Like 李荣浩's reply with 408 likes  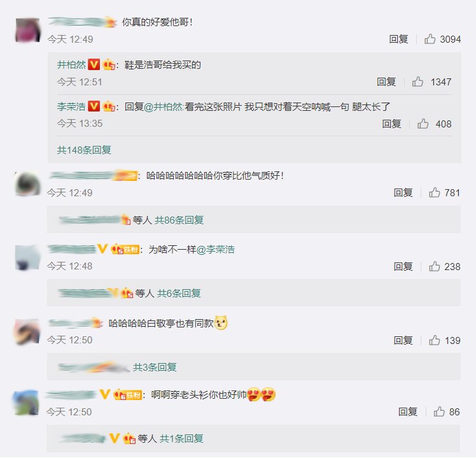point(423,124)
